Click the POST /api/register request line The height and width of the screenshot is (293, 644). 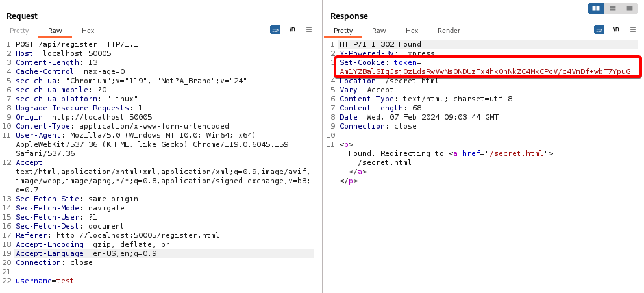77,44
